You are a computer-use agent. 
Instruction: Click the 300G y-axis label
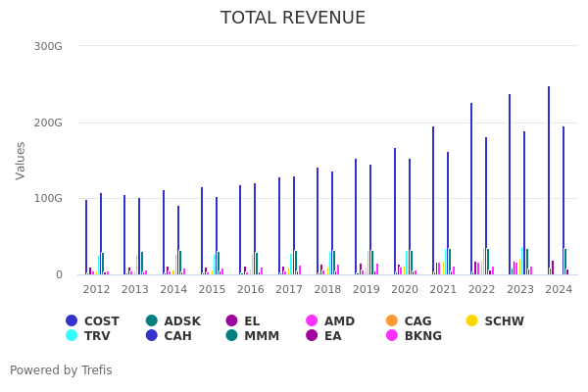[x=47, y=46]
